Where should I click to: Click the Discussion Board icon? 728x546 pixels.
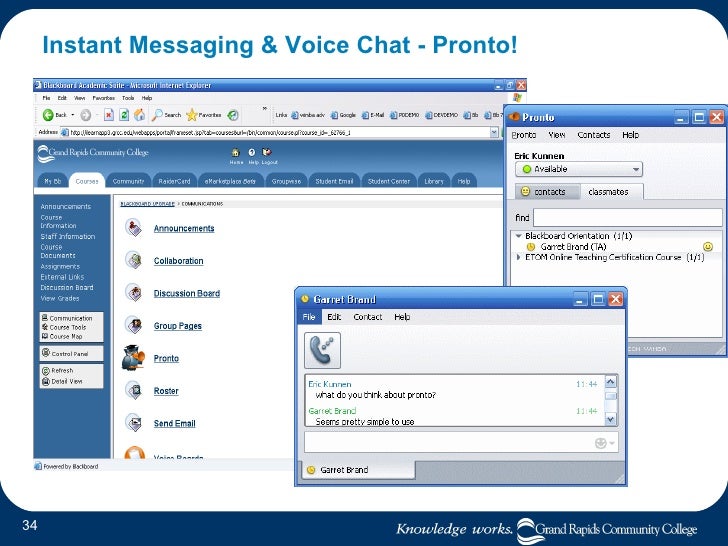pyautogui.click(x=134, y=293)
